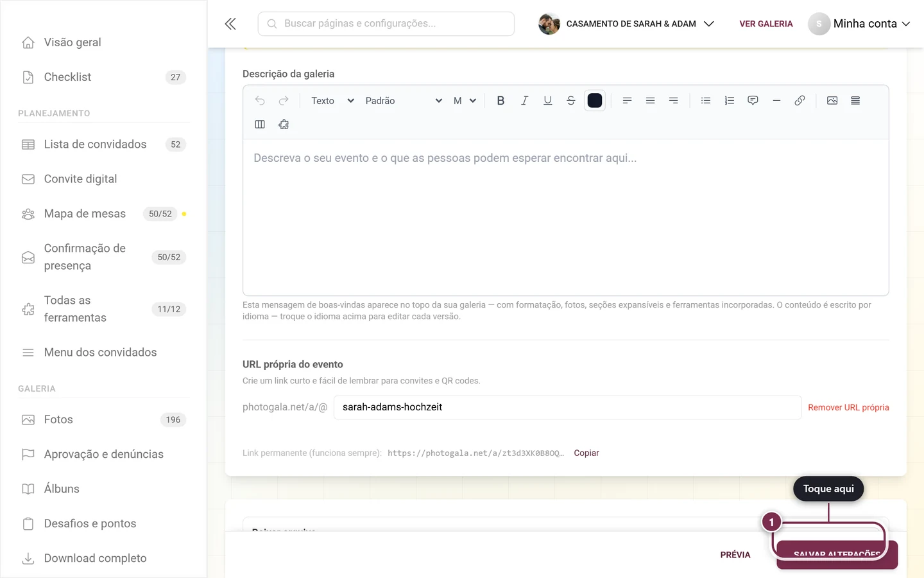Insert a horizontal divider line
The height and width of the screenshot is (578, 924).
776,101
